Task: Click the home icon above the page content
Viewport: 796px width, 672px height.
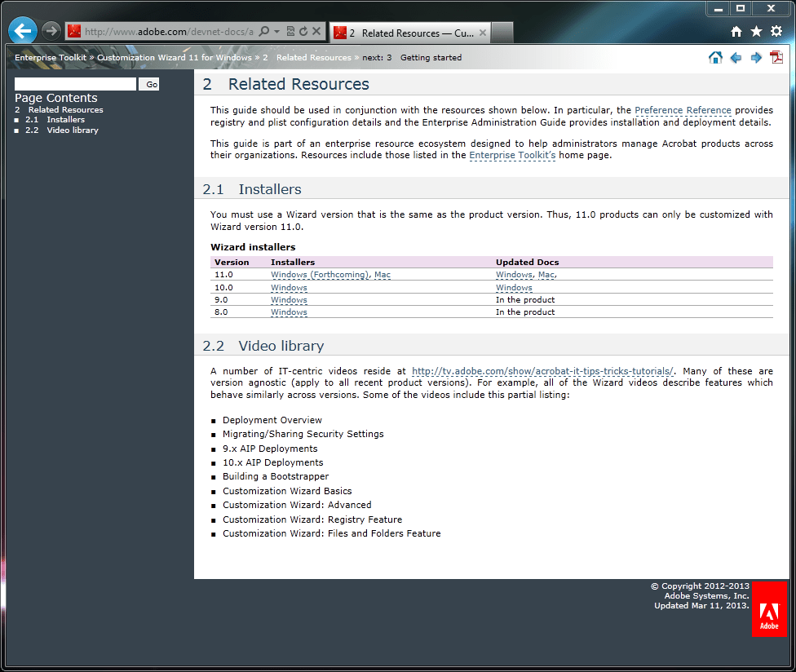Action: pyautogui.click(x=715, y=57)
